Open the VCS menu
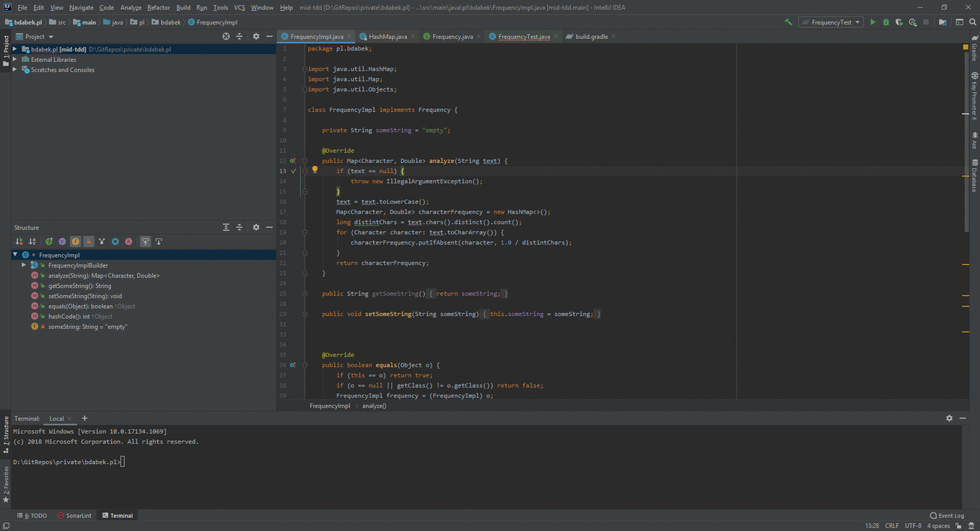Image resolution: width=980 pixels, height=531 pixels. tap(240, 7)
